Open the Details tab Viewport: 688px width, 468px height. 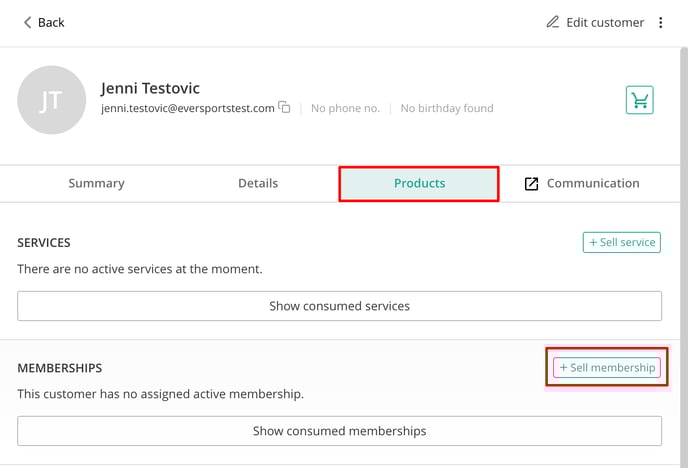click(258, 183)
